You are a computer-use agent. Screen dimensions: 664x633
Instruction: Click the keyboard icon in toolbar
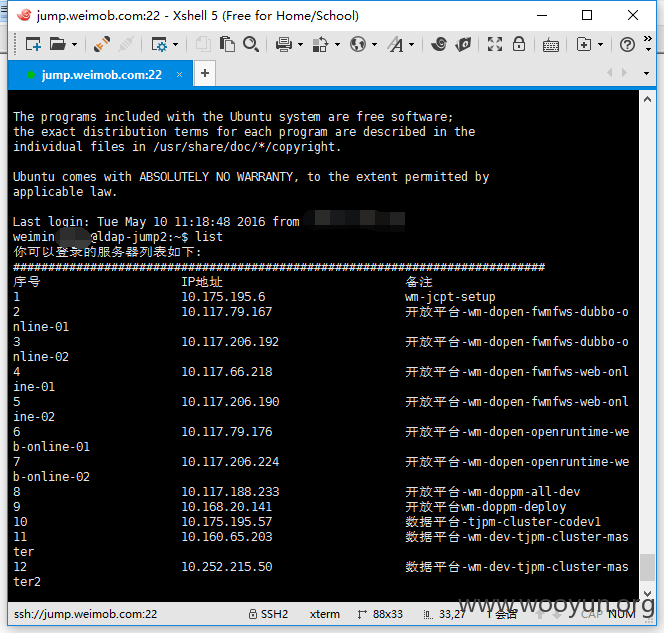point(551,45)
